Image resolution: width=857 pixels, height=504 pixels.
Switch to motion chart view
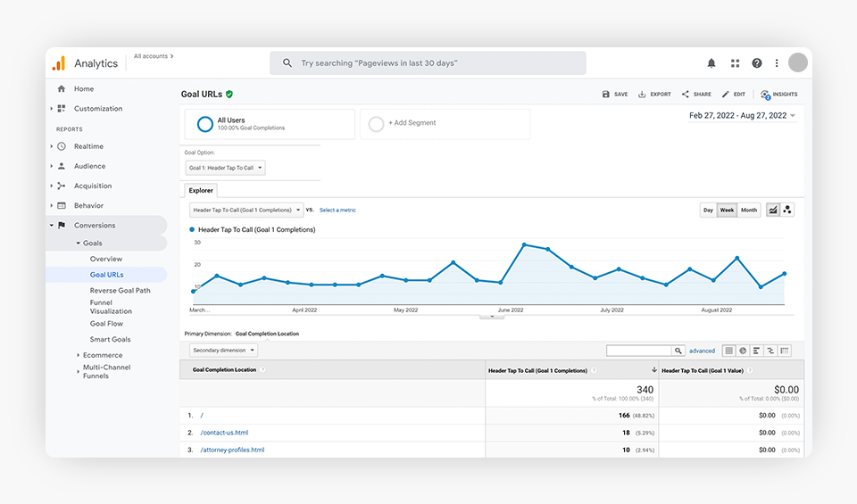[x=787, y=211]
